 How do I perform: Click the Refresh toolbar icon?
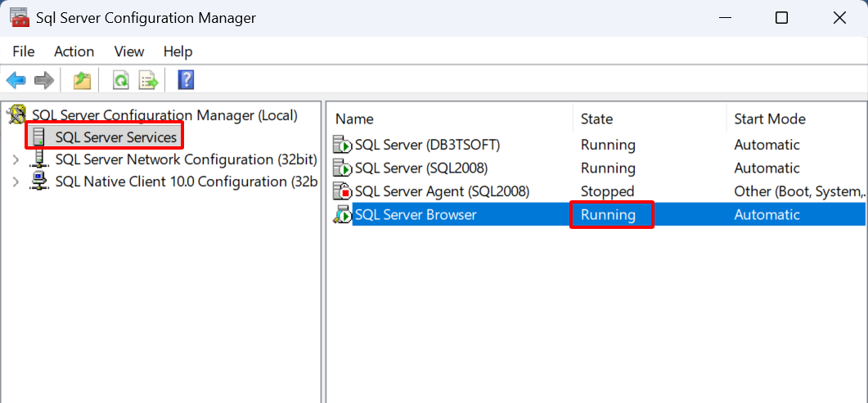(x=121, y=80)
